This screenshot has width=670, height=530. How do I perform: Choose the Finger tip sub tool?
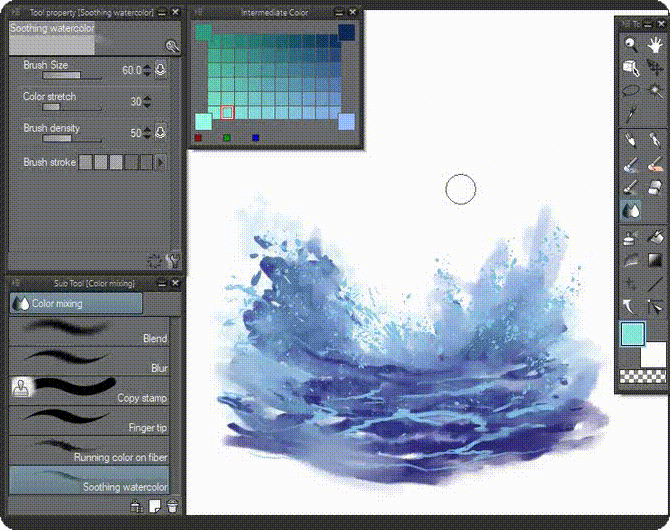click(x=89, y=420)
